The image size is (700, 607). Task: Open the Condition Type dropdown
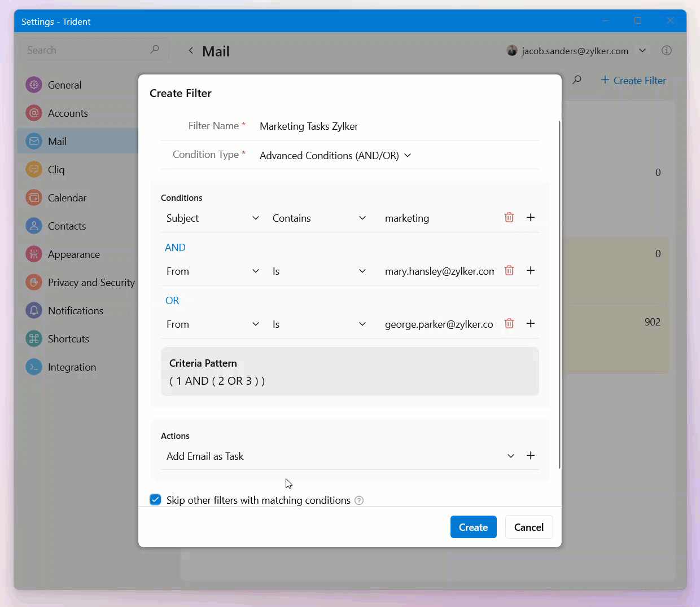(x=335, y=156)
